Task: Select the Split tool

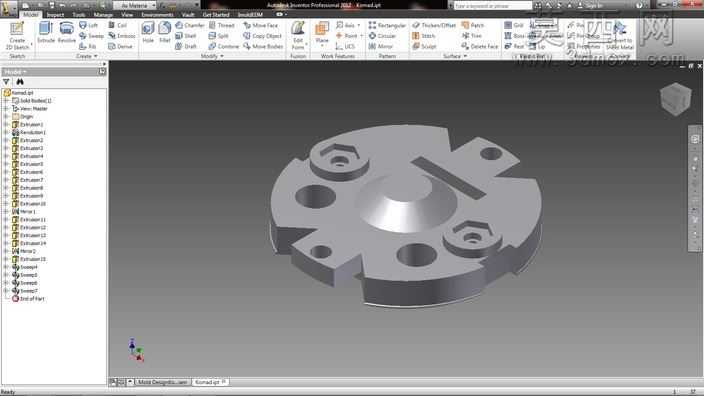Action: 219,36
